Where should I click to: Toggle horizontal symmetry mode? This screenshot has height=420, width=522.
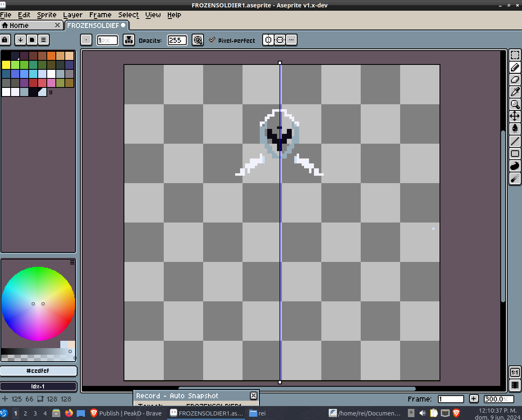pos(280,40)
